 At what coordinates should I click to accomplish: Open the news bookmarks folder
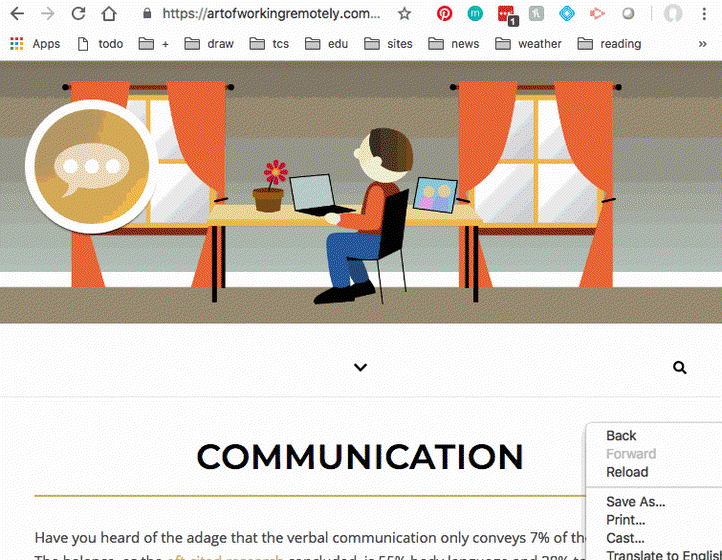click(454, 44)
